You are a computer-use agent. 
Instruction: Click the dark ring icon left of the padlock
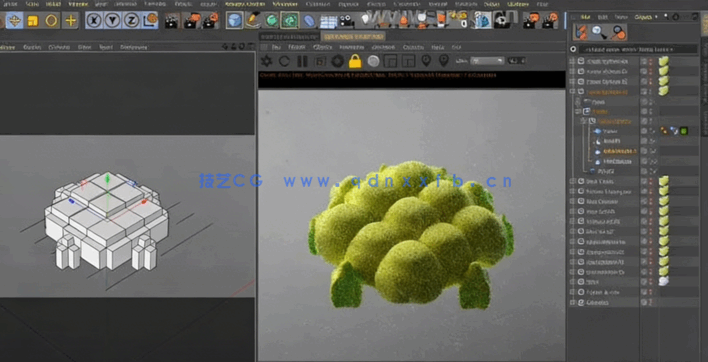[337, 61]
